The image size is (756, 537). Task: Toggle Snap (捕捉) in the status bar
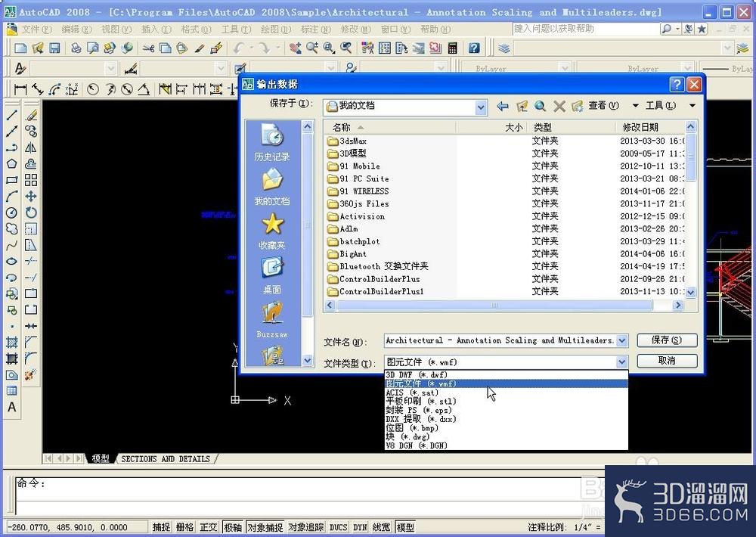(x=161, y=527)
